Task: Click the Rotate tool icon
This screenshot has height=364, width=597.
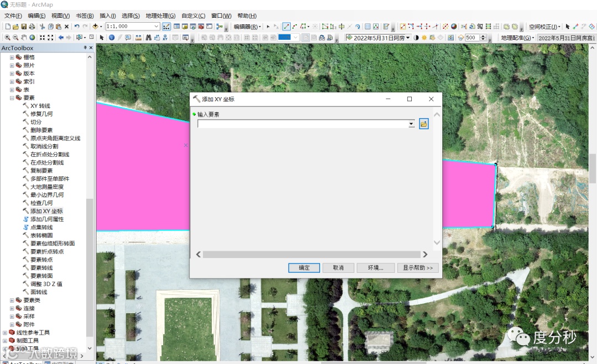Action: (x=358, y=27)
